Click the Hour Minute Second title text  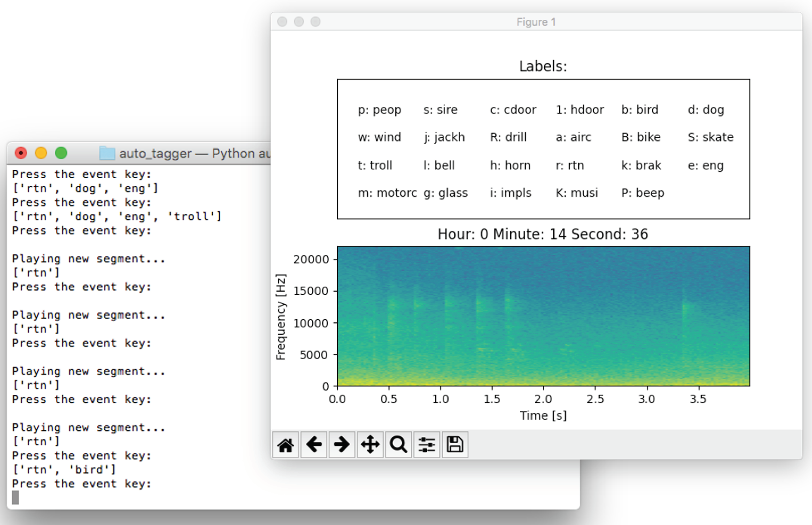tap(543, 234)
